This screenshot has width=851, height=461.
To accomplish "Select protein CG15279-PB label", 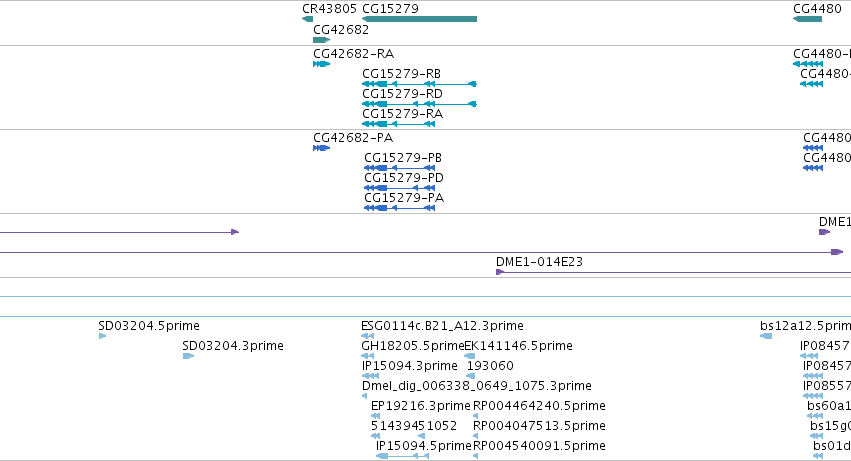I will click(403, 158).
